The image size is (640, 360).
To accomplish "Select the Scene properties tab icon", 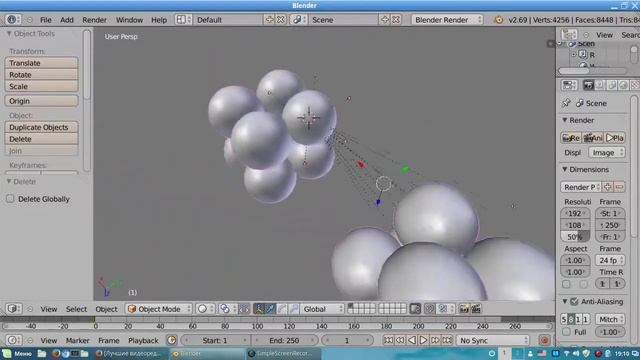I will click(x=611, y=85).
